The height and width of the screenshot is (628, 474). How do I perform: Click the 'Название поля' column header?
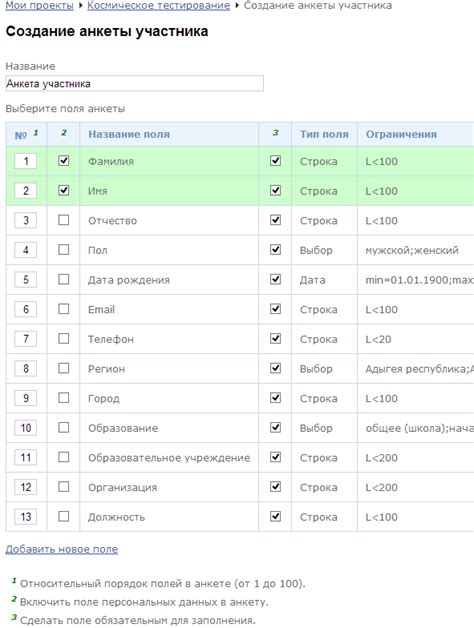pos(129,134)
